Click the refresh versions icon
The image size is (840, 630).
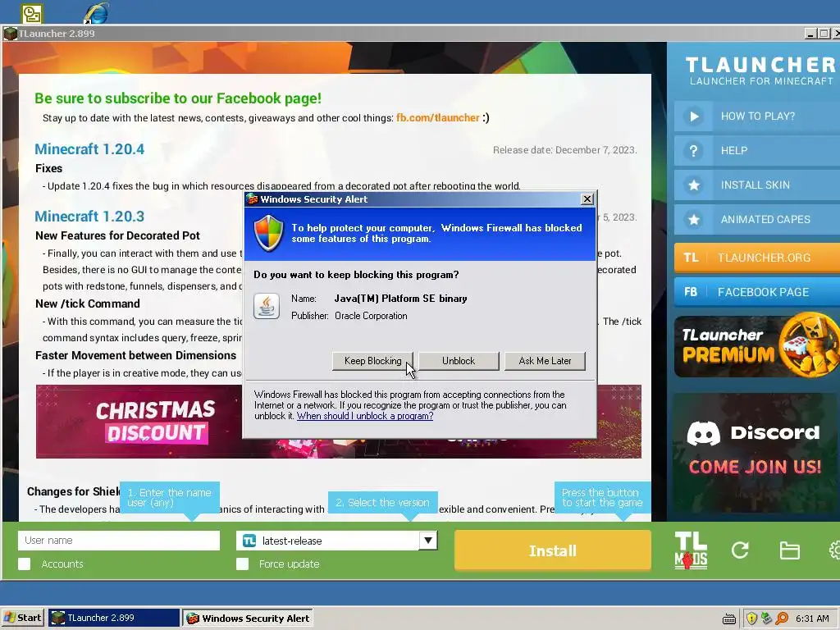click(x=741, y=550)
